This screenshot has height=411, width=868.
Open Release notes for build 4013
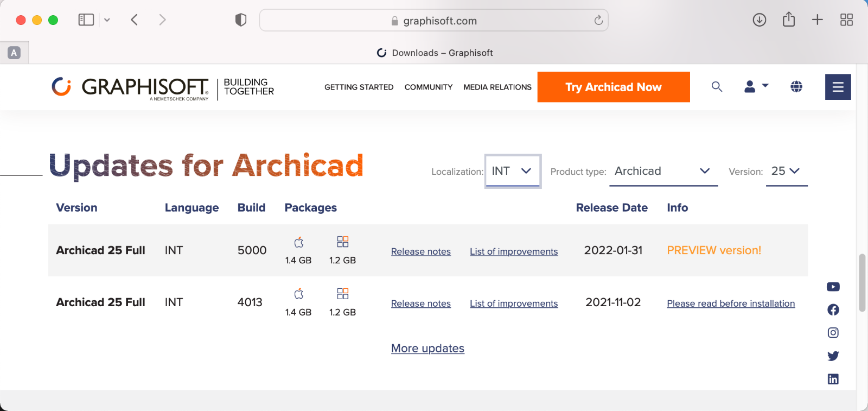(421, 303)
